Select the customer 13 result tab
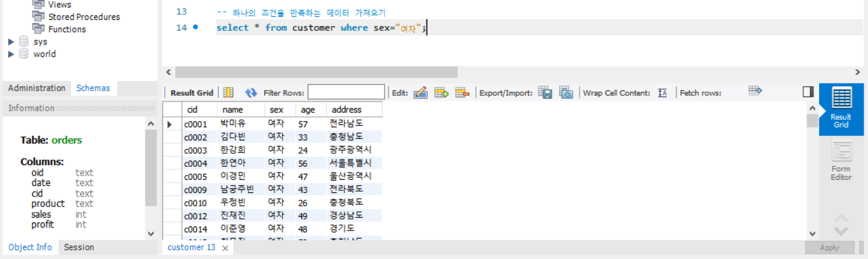Viewport: 868px width, 259px height. tap(191, 247)
